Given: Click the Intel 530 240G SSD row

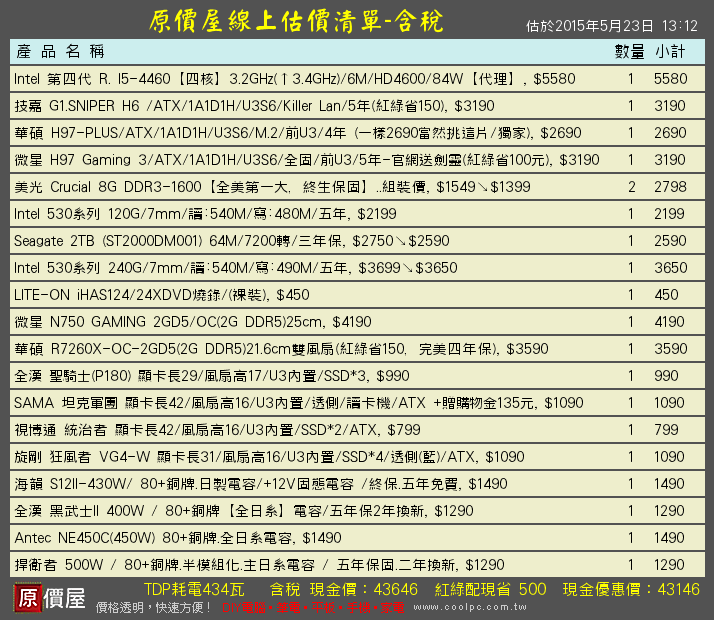Looking at the screenshot, I should tap(357, 268).
